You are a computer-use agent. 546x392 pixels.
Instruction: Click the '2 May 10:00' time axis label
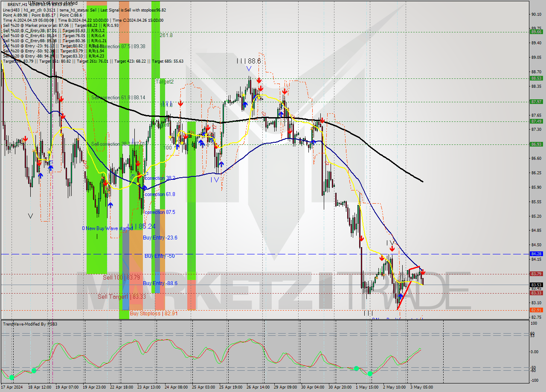[x=395, y=387]
